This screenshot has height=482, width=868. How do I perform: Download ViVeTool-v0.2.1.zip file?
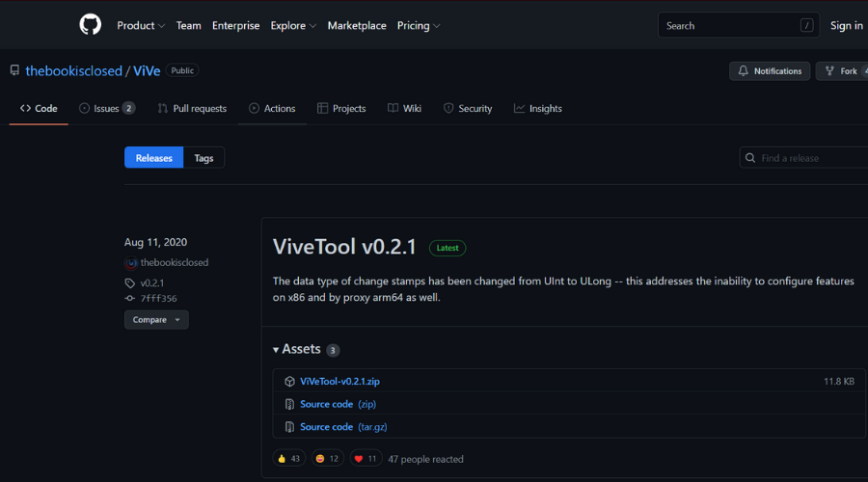pos(339,382)
